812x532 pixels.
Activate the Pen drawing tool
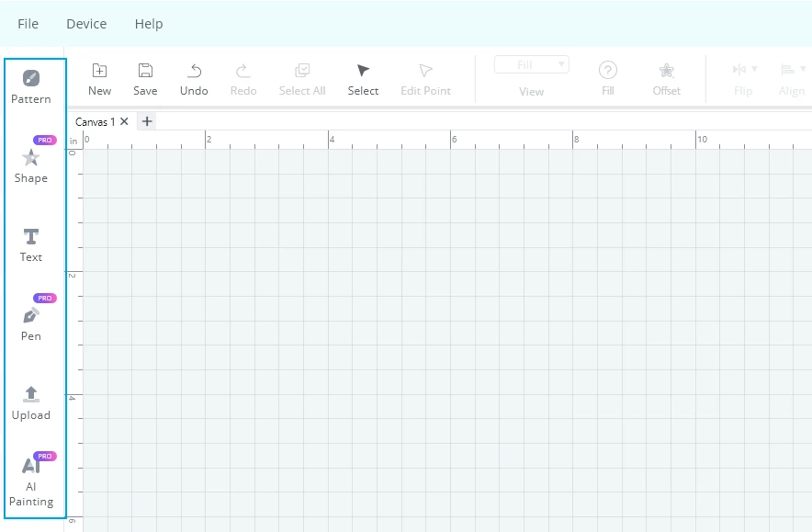[31, 324]
